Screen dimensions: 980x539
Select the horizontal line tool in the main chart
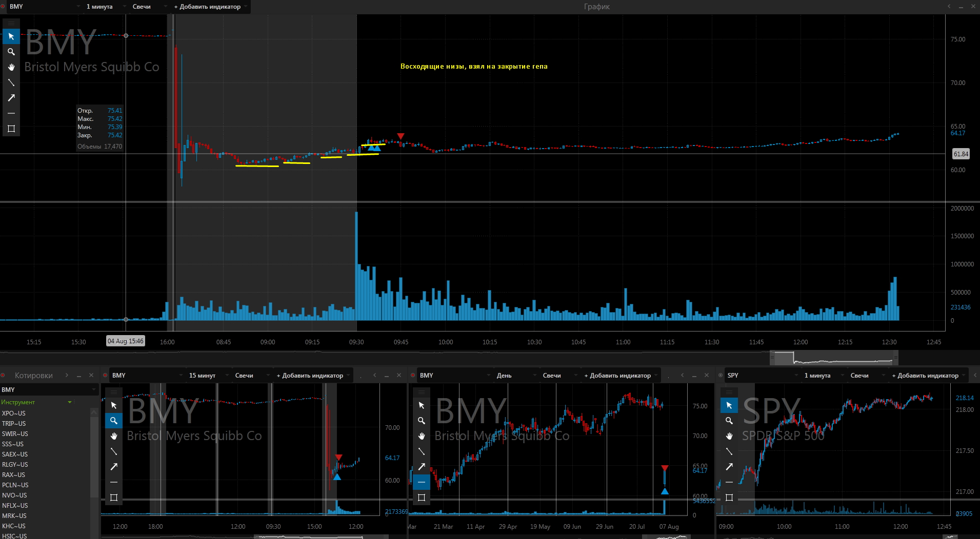point(11,113)
